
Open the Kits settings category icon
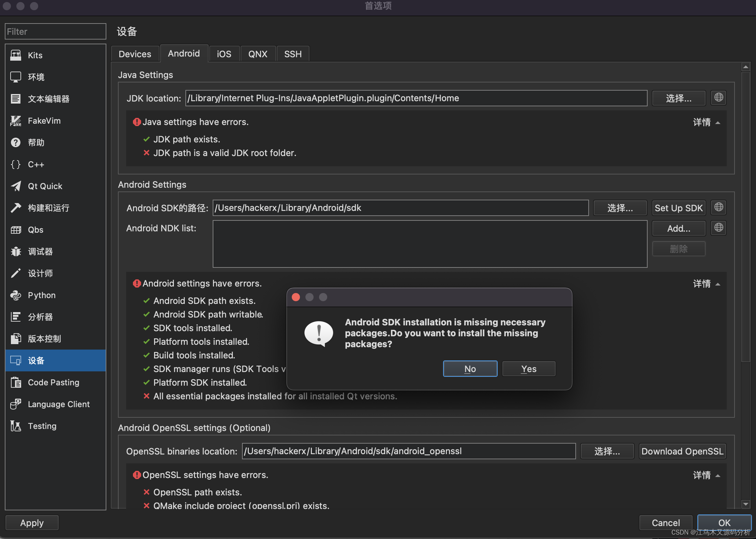(x=16, y=55)
